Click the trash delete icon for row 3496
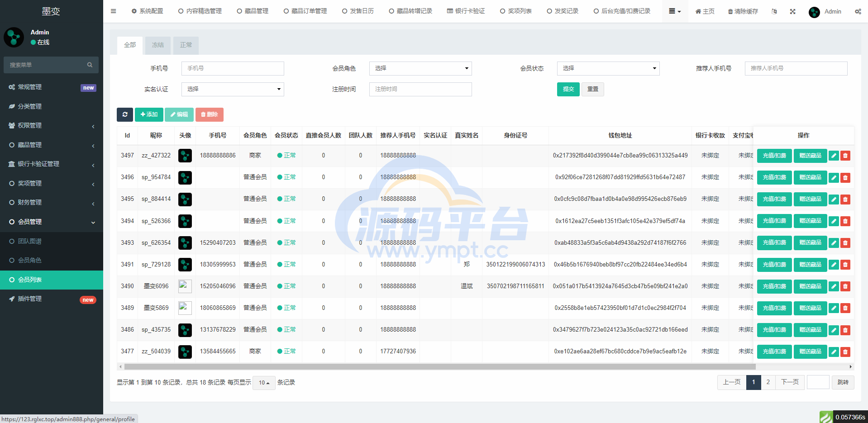The width and height of the screenshot is (868, 423). click(845, 177)
